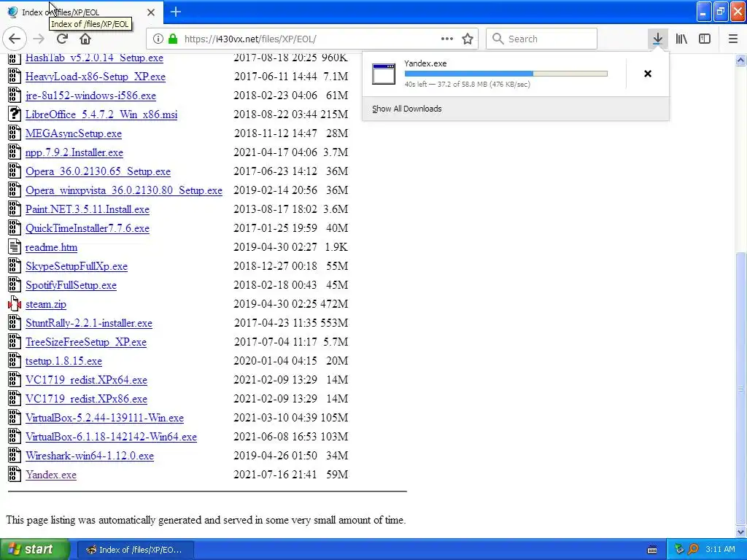Open the Library toolbar button
The width and height of the screenshot is (747, 560).
681,39
